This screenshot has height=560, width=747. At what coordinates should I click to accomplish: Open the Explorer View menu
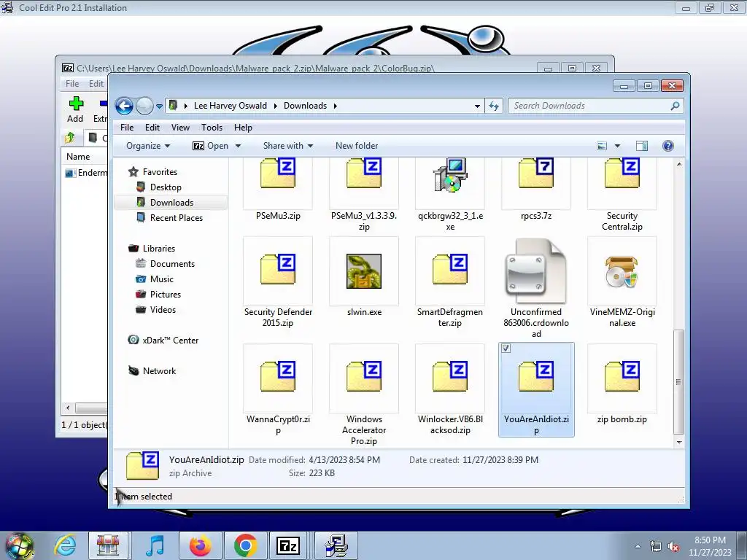(x=181, y=128)
